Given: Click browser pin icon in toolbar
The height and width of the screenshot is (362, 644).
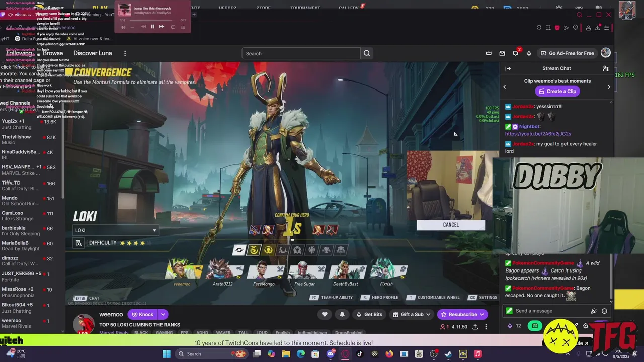Looking at the screenshot, I should click(x=539, y=28).
